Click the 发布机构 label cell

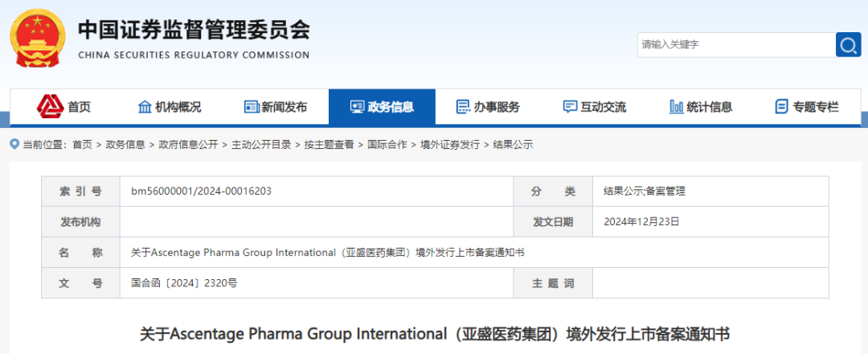[x=81, y=222]
